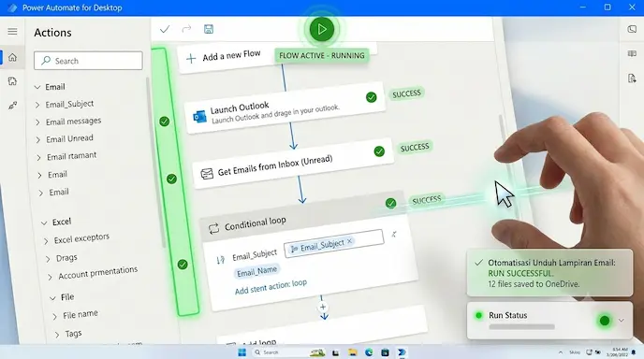Collapse the Excel actions group
Image resolution: width=644 pixels, height=359 pixels.
pos(44,223)
